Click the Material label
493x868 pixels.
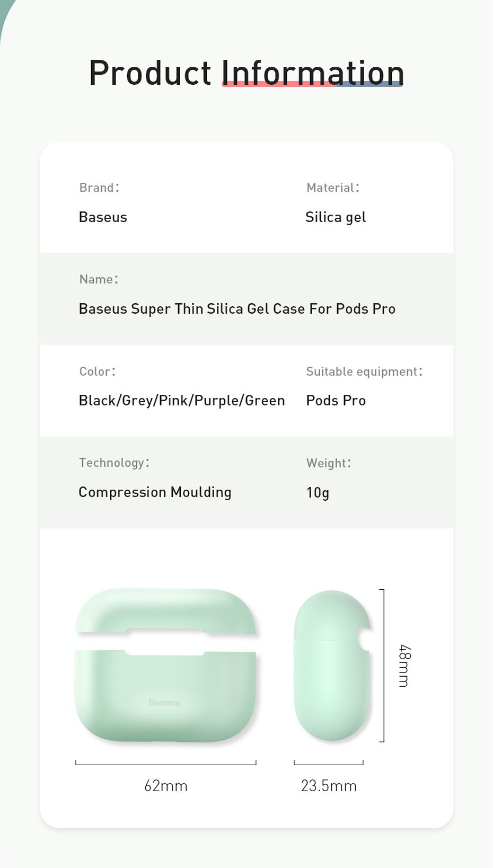pyautogui.click(x=332, y=188)
